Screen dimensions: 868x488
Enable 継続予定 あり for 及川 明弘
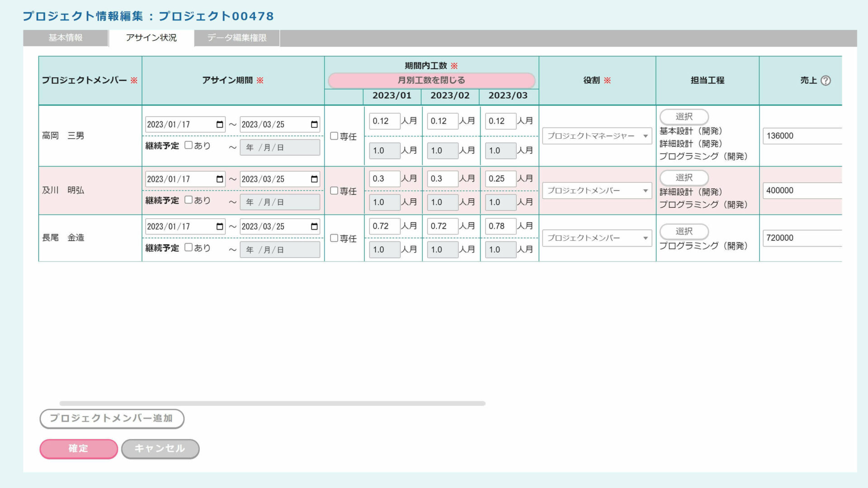pos(189,200)
